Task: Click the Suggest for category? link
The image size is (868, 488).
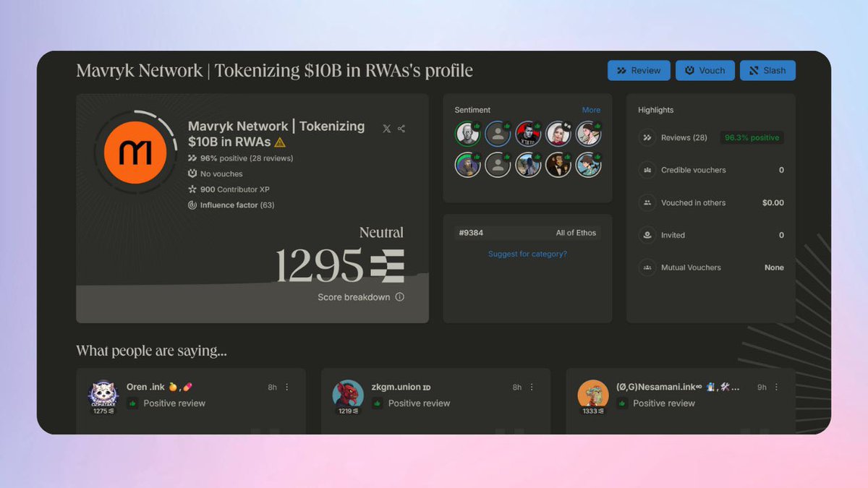Action: 527,254
